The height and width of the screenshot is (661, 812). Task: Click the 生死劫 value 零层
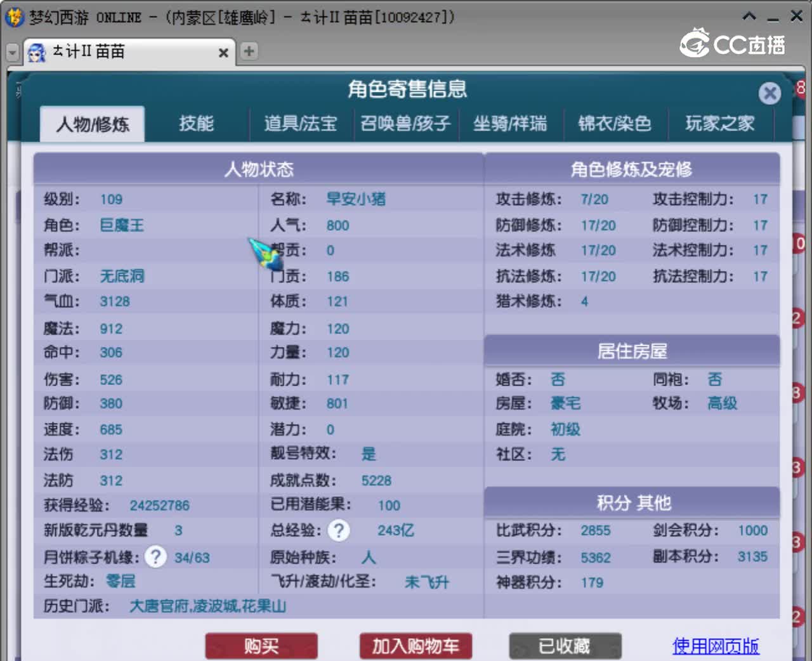tap(120, 581)
